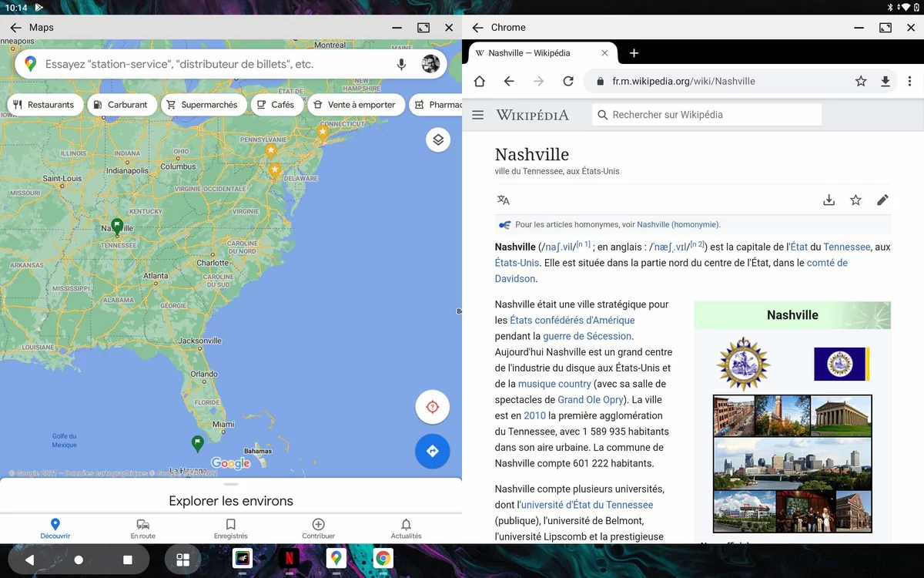Switch to the Découvrir tab in Maps
The image size is (924, 578).
[55, 529]
